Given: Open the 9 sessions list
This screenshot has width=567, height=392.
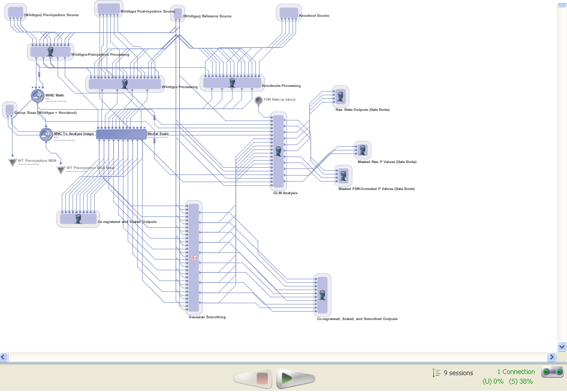Looking at the screenshot, I should 453,373.
